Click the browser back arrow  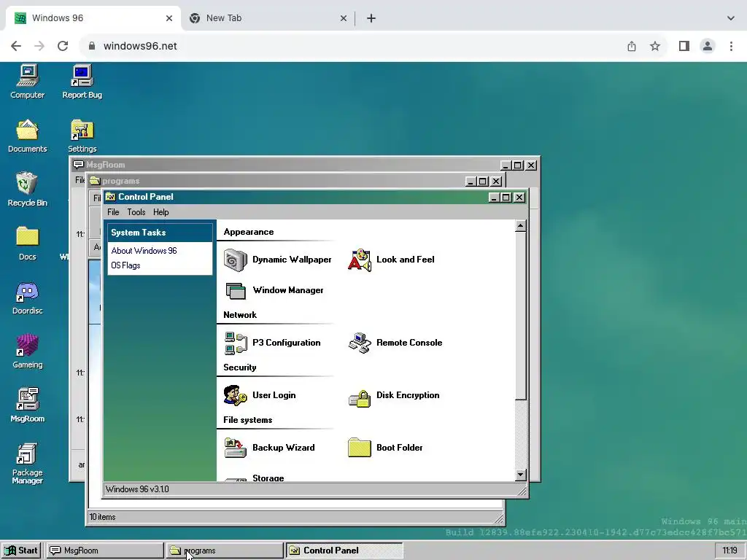[x=16, y=46]
